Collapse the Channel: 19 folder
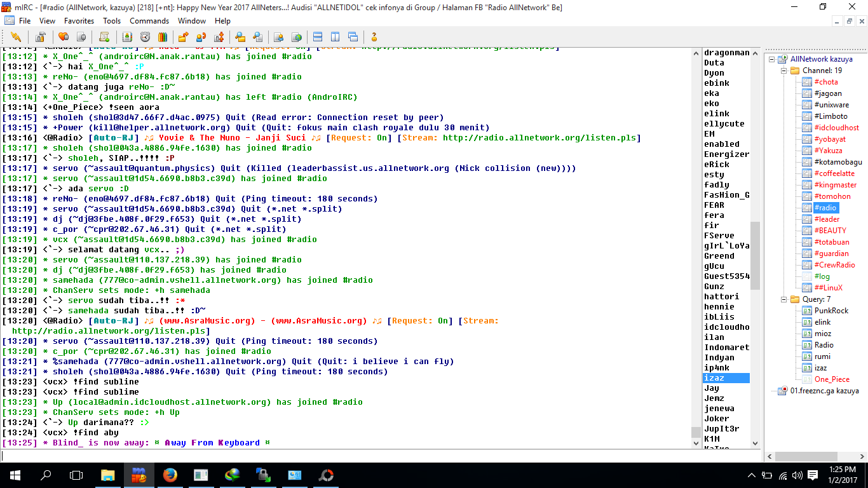The height and width of the screenshot is (488, 868). coord(784,71)
